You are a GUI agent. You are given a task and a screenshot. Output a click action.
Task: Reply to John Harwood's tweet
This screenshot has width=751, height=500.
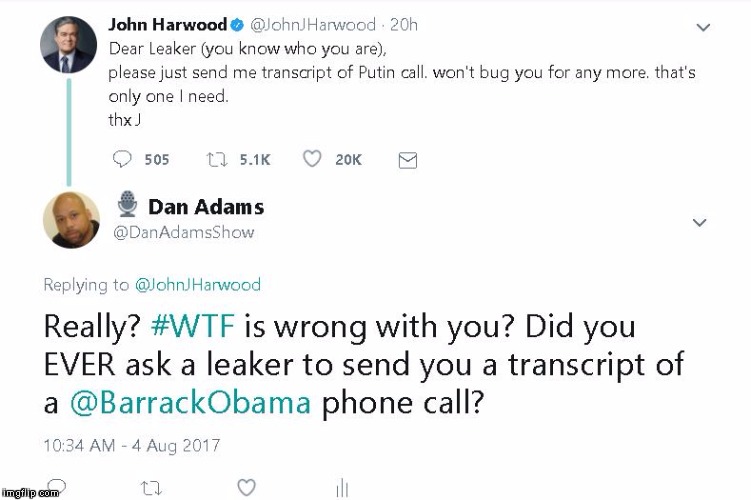(x=122, y=159)
